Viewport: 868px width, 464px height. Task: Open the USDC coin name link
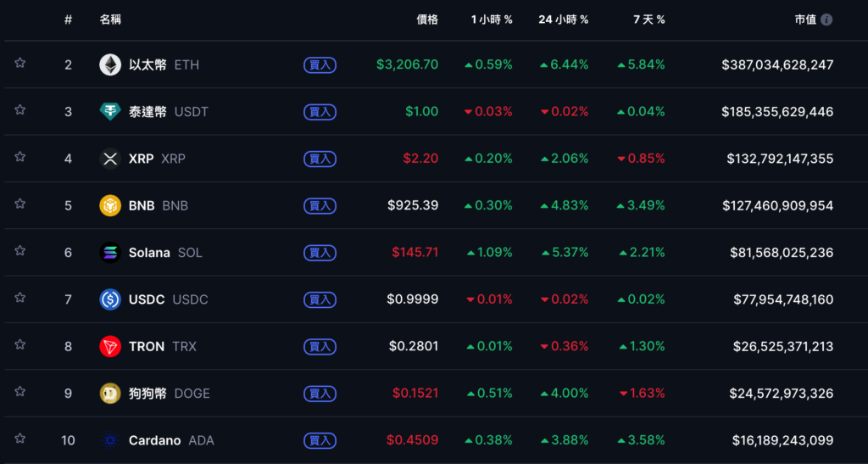(147, 299)
